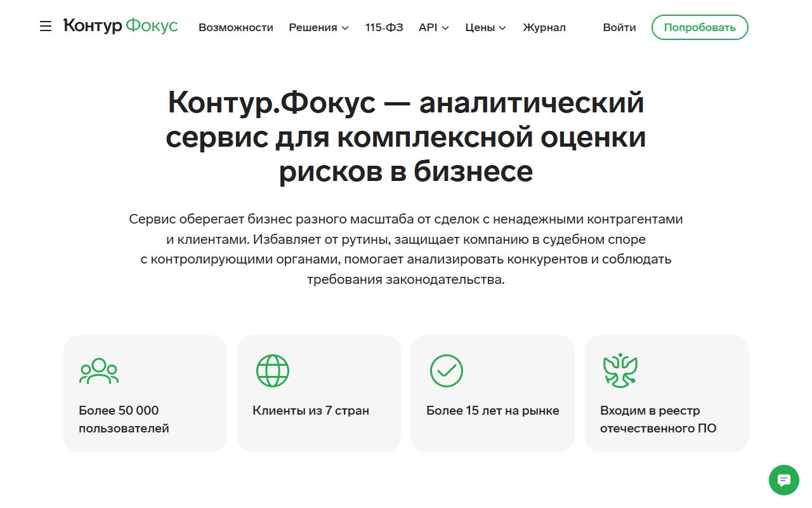This screenshot has height=508, width=812.
Task: Click the main heading 'Контур.Фокус — аналитический сервис'
Action: [x=406, y=137]
